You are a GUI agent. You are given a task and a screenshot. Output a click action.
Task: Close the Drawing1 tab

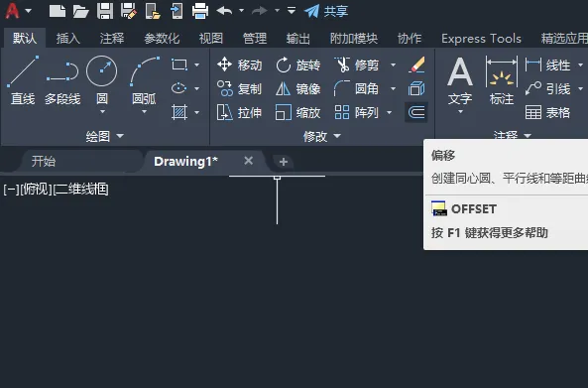point(248,161)
